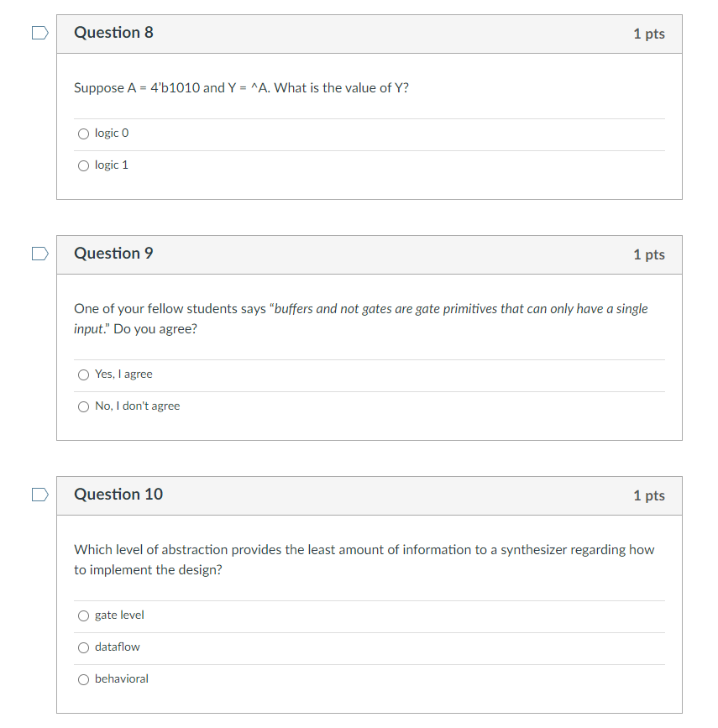
Task: Mark Question 10 with the bookmark flag
Action: 39,495
